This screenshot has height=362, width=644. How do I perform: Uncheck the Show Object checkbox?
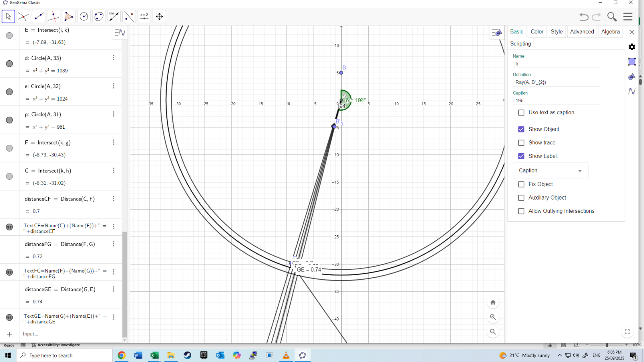coord(521,130)
